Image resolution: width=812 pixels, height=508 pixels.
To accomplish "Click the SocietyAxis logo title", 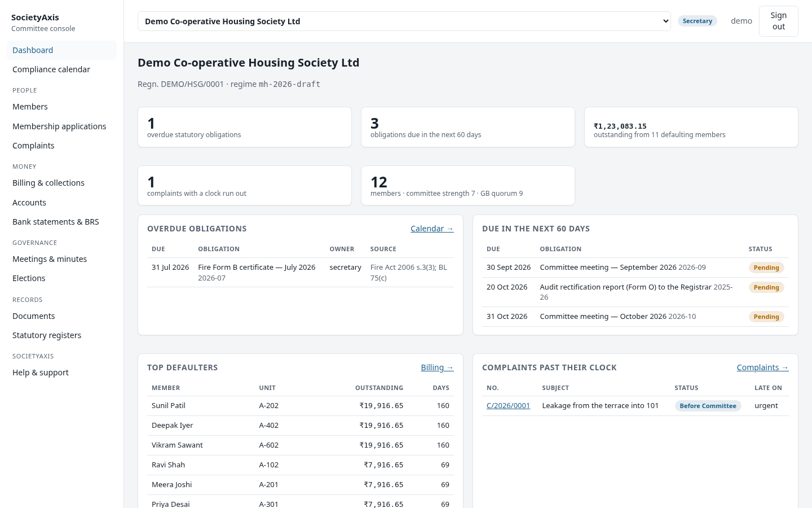I will 35,17.
